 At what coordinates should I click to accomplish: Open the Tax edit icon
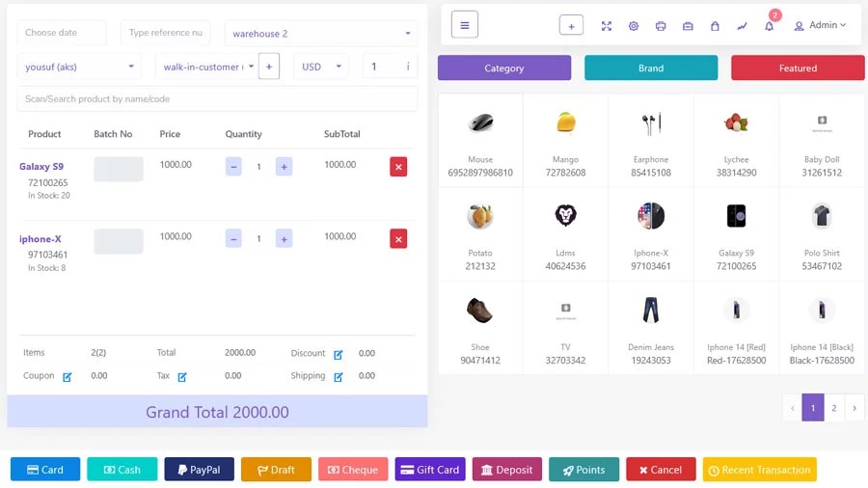[x=182, y=377]
